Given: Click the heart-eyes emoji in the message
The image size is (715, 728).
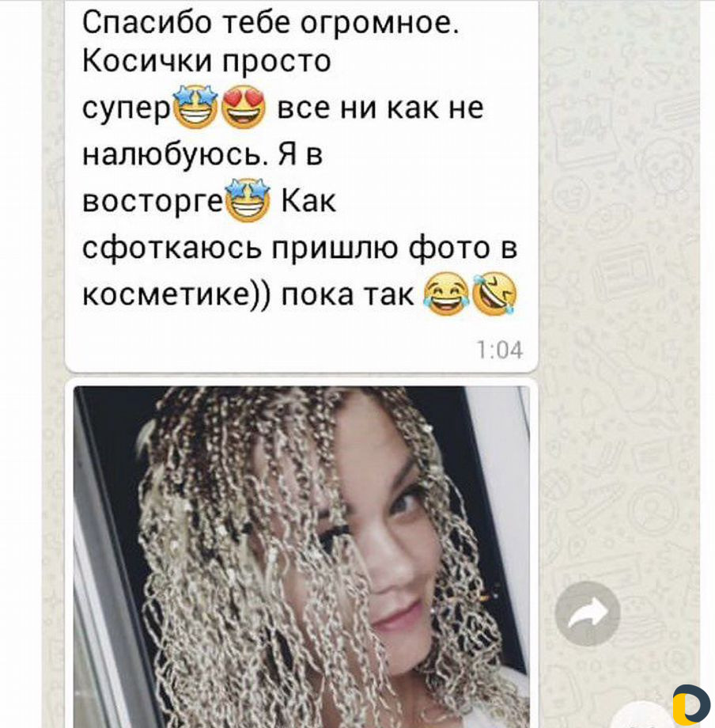Looking at the screenshot, I should tap(244, 108).
